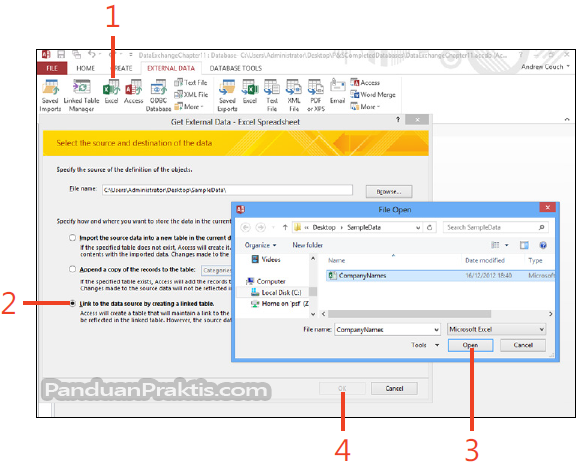This screenshot has width=582, height=465.
Task: Select Local Disk (C:) in navigation pane
Action: point(276,292)
